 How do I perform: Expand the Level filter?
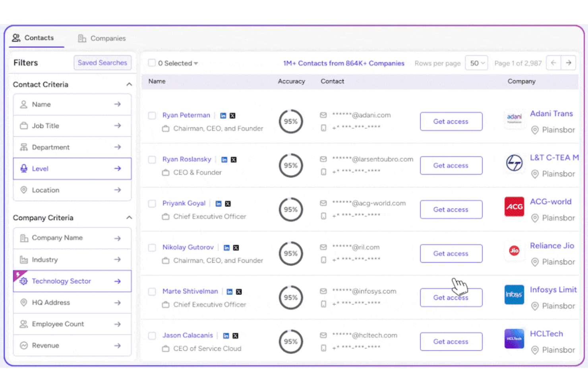(72, 169)
